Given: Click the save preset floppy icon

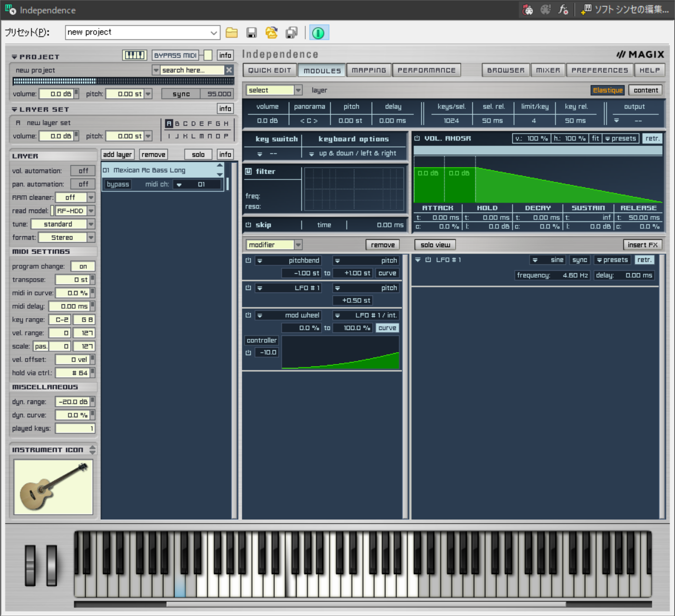Looking at the screenshot, I should [251, 33].
